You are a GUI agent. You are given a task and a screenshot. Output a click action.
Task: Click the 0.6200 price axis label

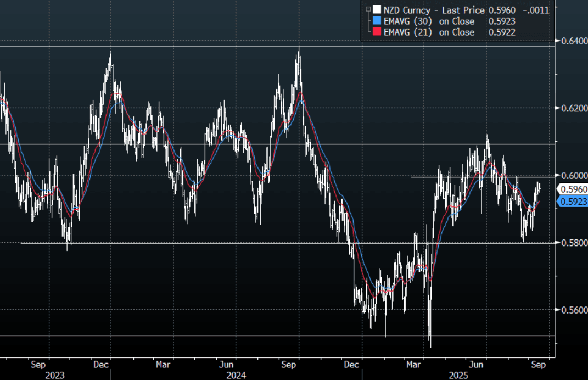pyautogui.click(x=572, y=108)
